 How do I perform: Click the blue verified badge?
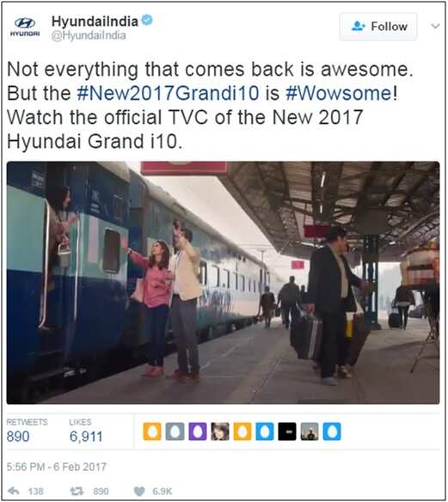click(147, 21)
